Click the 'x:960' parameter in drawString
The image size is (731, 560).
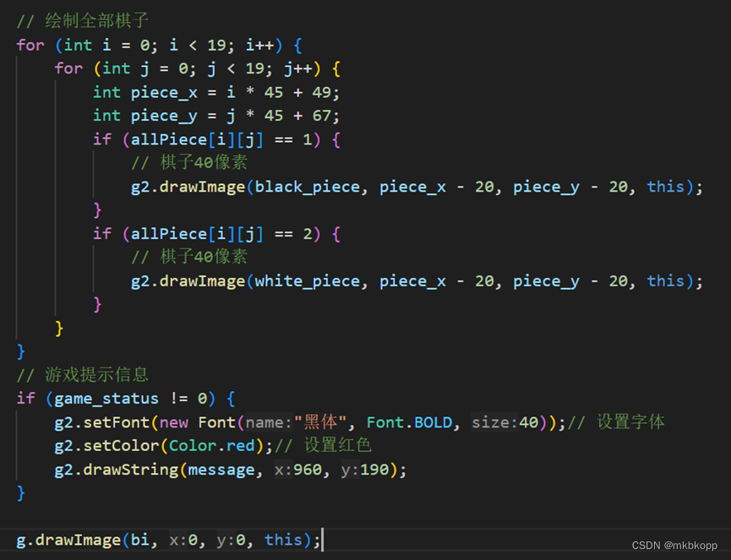(x=298, y=470)
